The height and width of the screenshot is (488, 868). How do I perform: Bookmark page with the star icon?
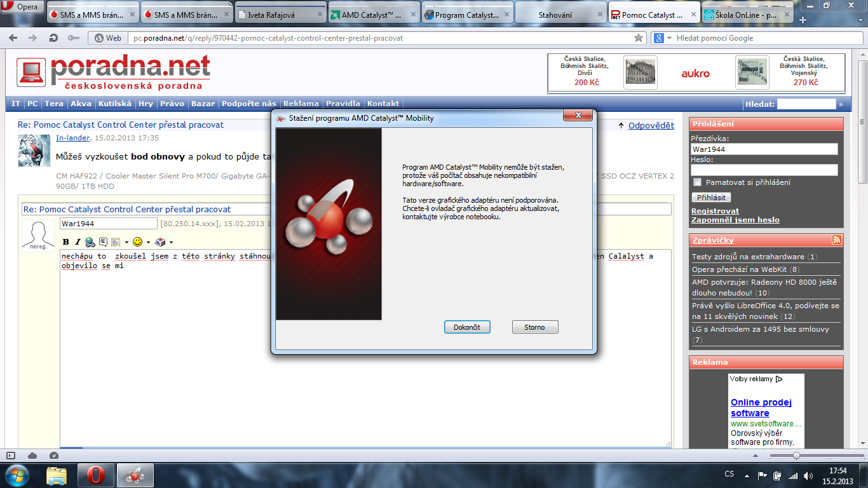coord(639,38)
